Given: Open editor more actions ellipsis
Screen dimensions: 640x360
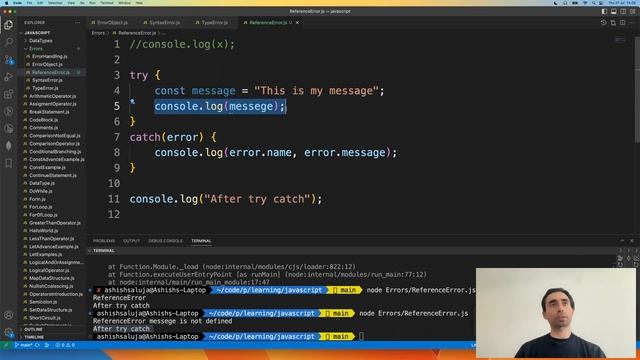Looking at the screenshot, I should 632,23.
